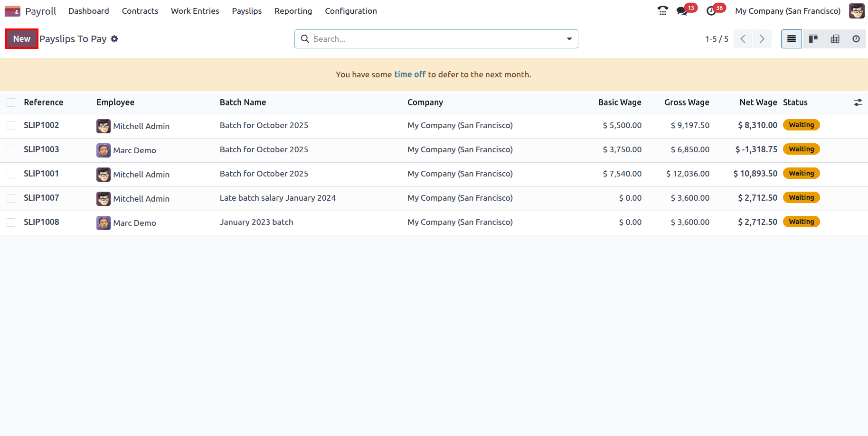Navigate to the previous records page
The height and width of the screenshot is (436, 868).
click(743, 39)
